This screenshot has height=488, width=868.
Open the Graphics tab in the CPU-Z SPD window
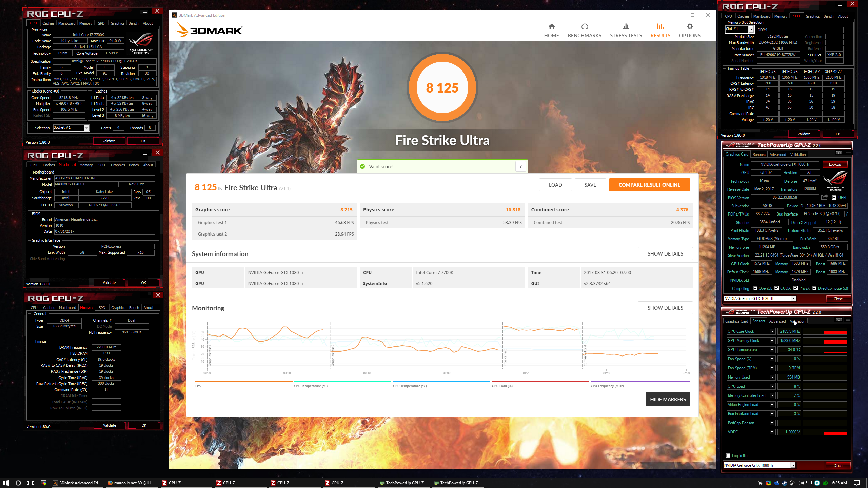pos(812,16)
